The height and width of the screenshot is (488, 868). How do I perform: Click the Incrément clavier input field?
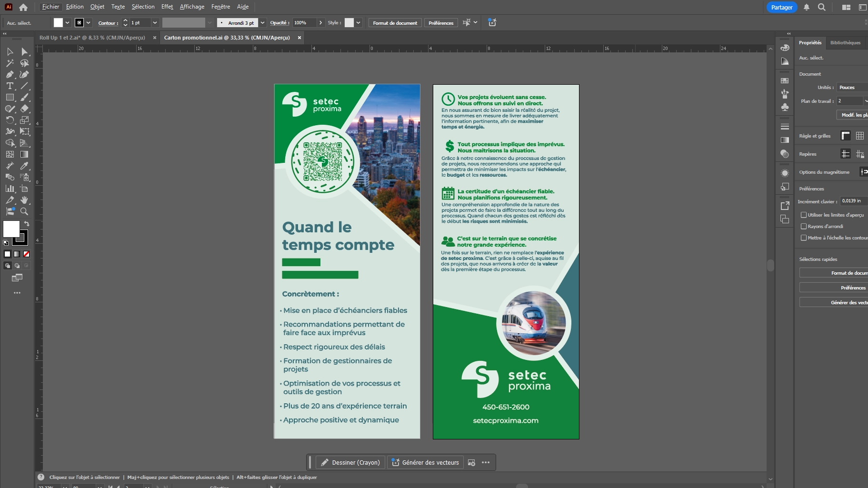click(853, 201)
